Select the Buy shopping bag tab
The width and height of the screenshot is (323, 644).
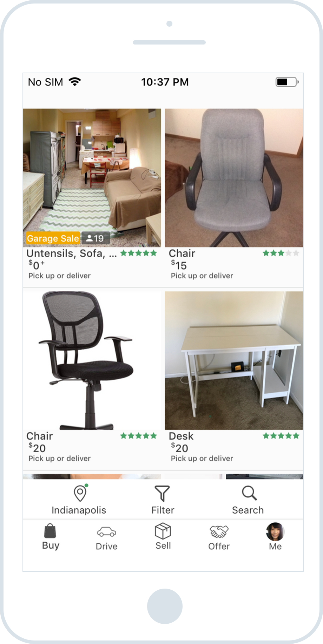point(50,531)
